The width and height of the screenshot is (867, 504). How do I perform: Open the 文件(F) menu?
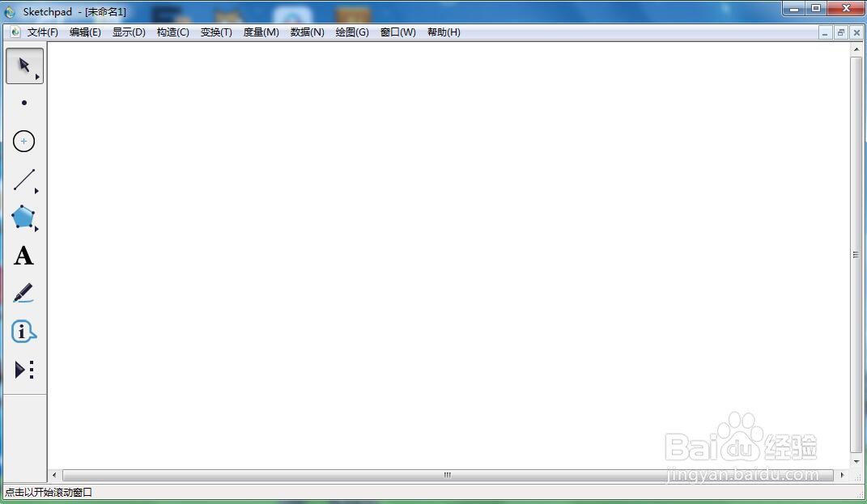[43, 32]
